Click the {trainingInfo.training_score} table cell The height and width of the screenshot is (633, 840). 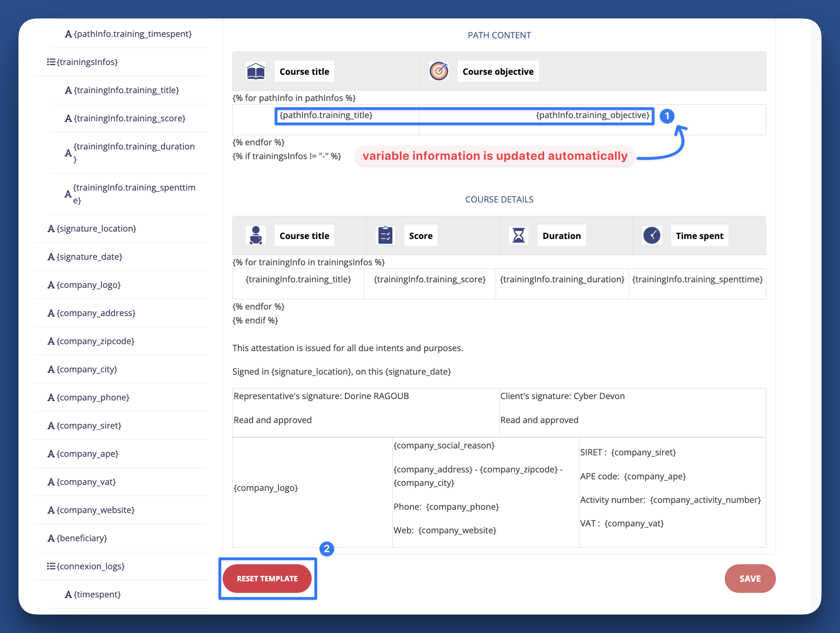click(x=430, y=279)
